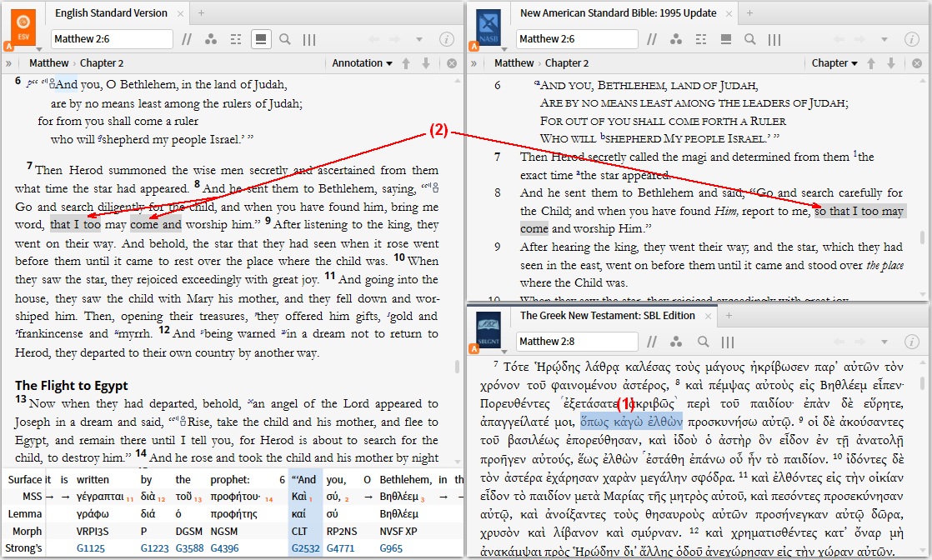Toggle multiple-column view in SBL Greek panel
The height and width of the screenshot is (560, 932).
[728, 342]
